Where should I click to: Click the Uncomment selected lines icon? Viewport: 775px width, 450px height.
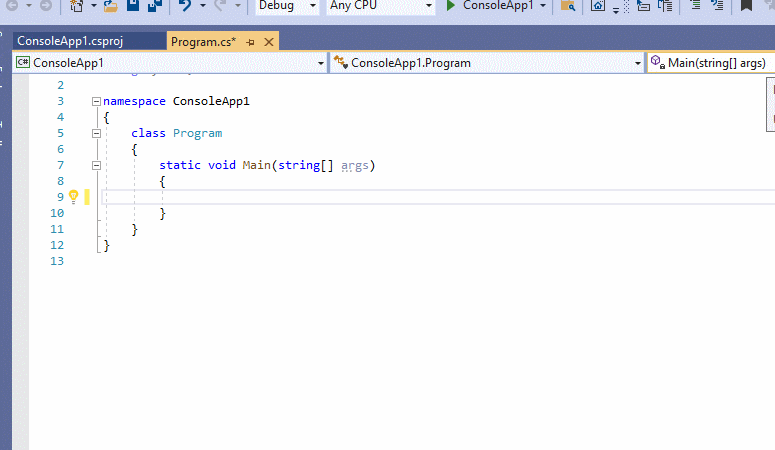(717, 5)
